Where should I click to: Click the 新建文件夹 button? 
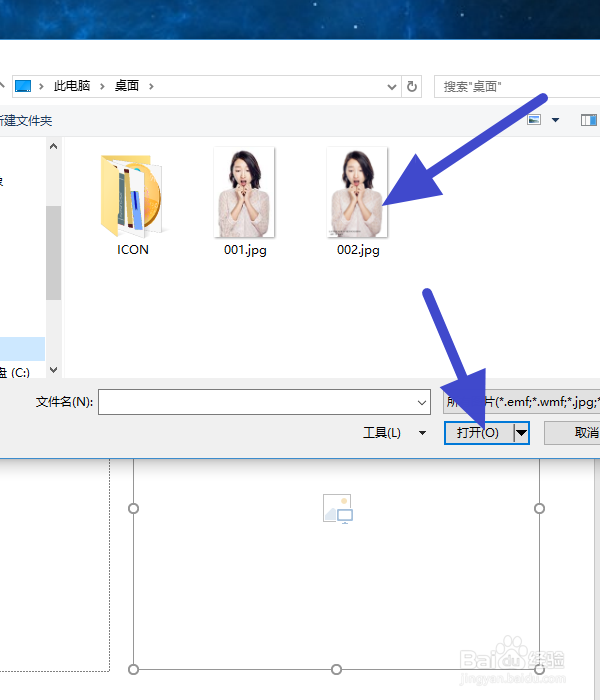pos(25,121)
